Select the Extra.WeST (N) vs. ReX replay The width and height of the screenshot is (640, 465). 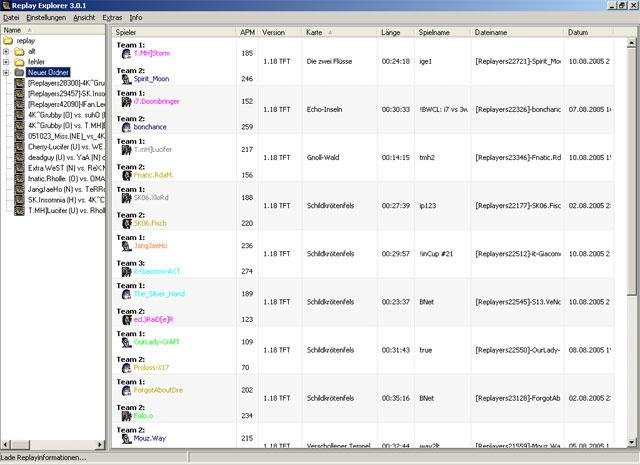(66, 168)
